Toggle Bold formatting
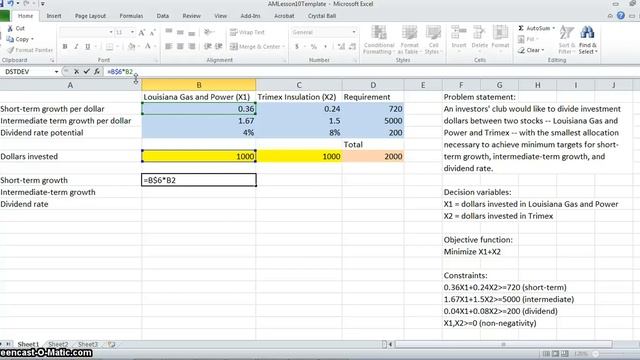This screenshot has height=360, width=640. (65, 47)
